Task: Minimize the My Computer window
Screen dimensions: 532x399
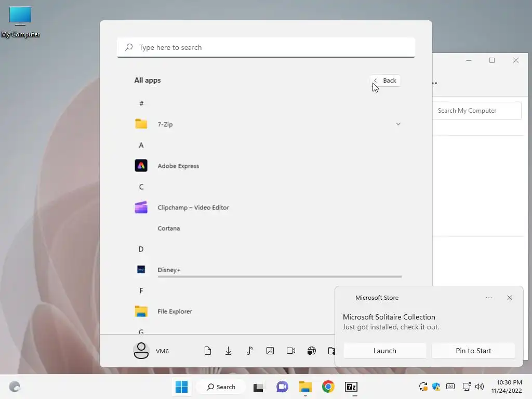Action: tap(469, 60)
